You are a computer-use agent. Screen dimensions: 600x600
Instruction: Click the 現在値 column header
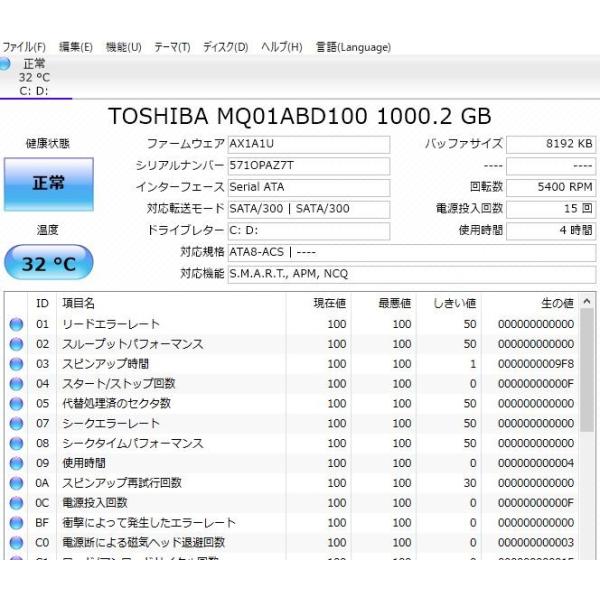tap(318, 303)
